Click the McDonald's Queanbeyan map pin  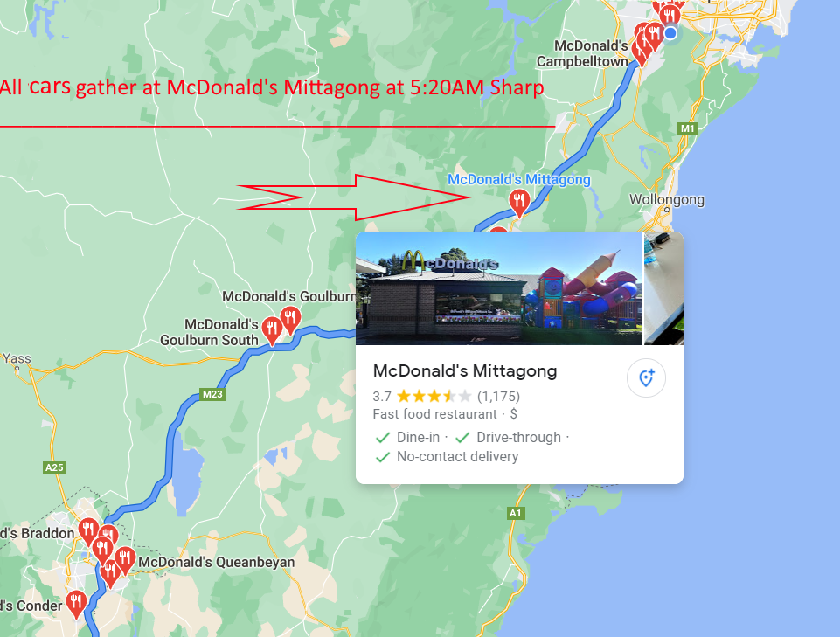[125, 558]
